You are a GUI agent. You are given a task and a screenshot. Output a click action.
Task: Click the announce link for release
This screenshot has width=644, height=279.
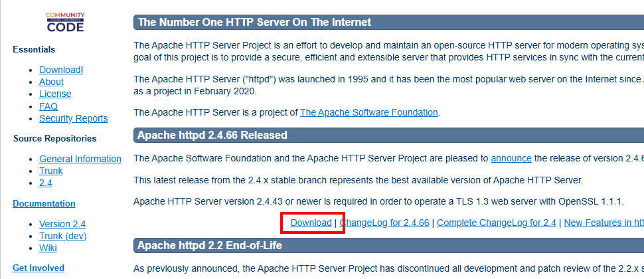coord(511,158)
